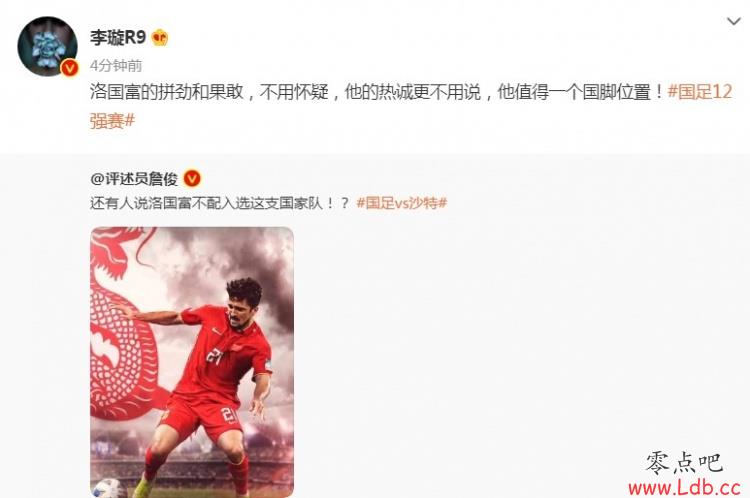Enlarge the red jersey player photo
750x498 pixels.
[x=192, y=362]
